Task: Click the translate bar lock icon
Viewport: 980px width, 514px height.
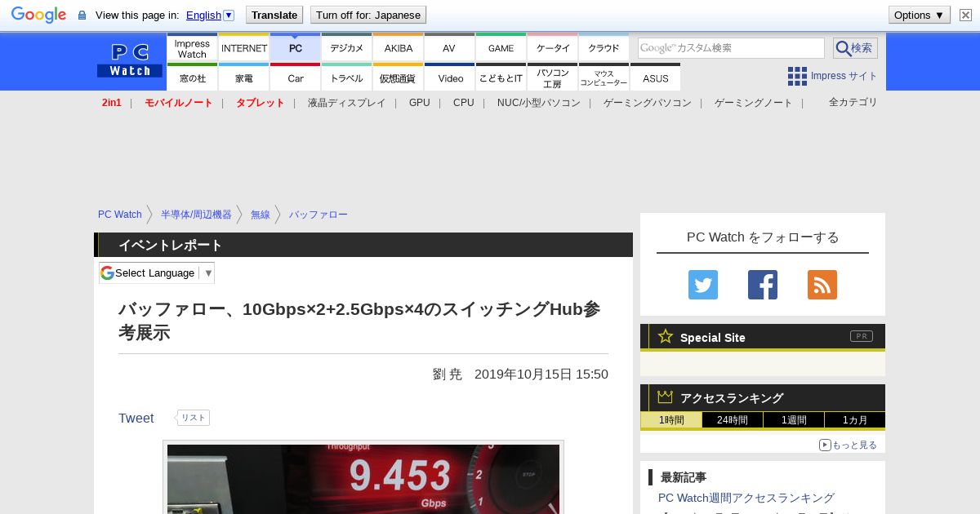Action: click(82, 15)
